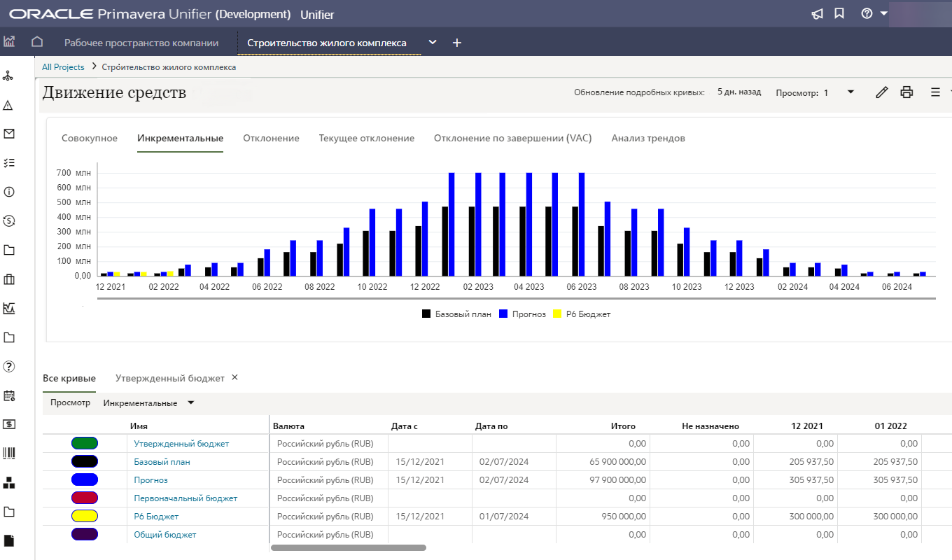Toggle P6 Бюджет series in legend
Screen dimensions: 952x560
click(582, 314)
